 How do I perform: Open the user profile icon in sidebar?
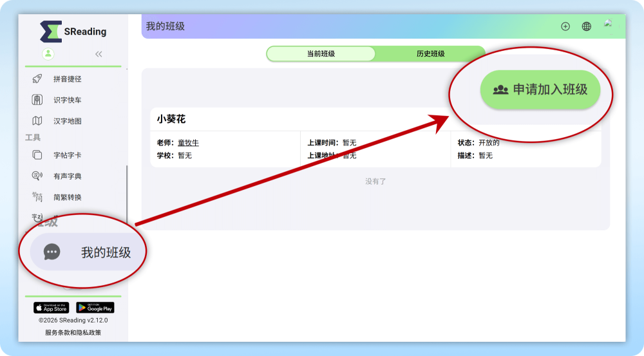(48, 54)
